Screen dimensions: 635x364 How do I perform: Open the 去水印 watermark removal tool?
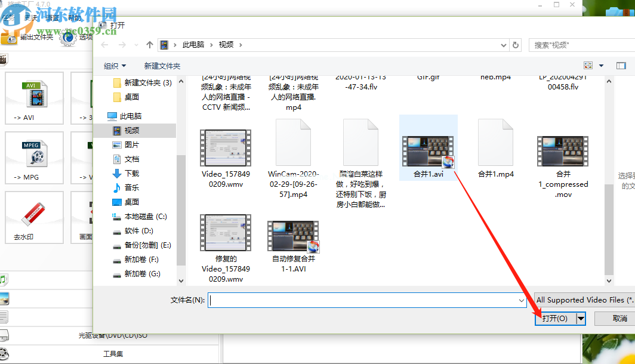pyautogui.click(x=34, y=218)
